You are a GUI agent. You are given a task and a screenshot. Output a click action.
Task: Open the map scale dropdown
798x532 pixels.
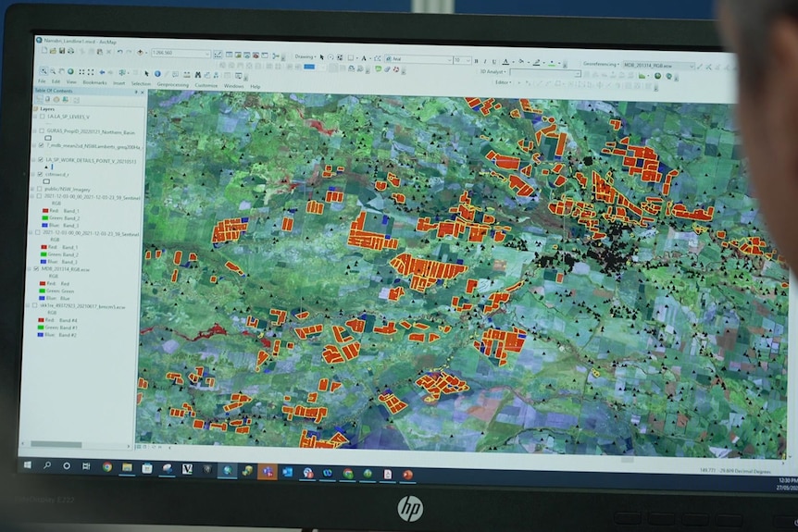coord(207,53)
